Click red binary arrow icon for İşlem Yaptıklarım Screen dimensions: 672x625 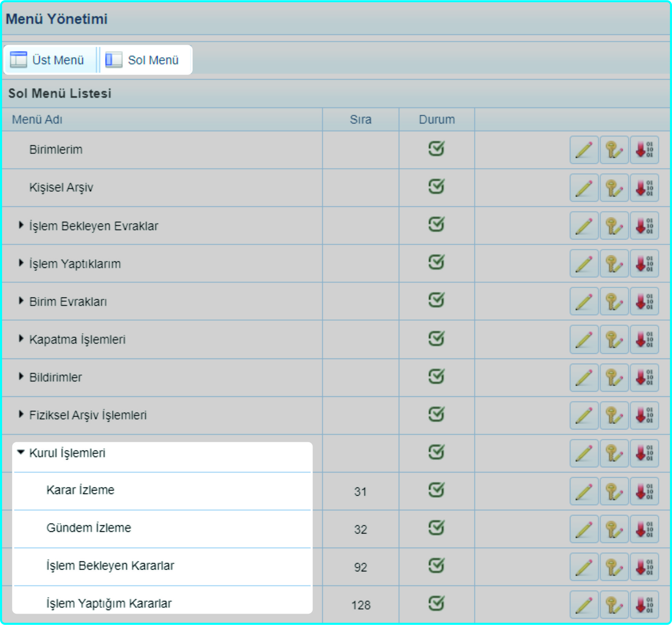[x=644, y=264]
